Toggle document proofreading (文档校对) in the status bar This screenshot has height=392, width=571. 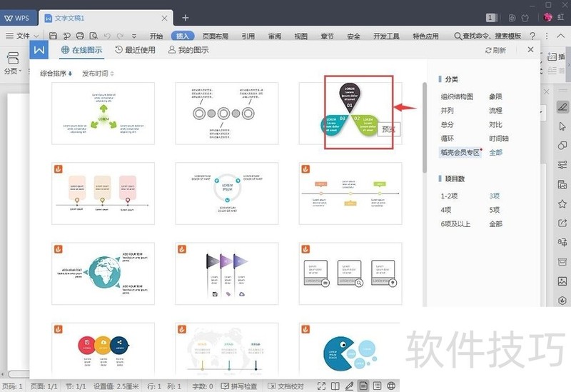pyautogui.click(x=285, y=386)
